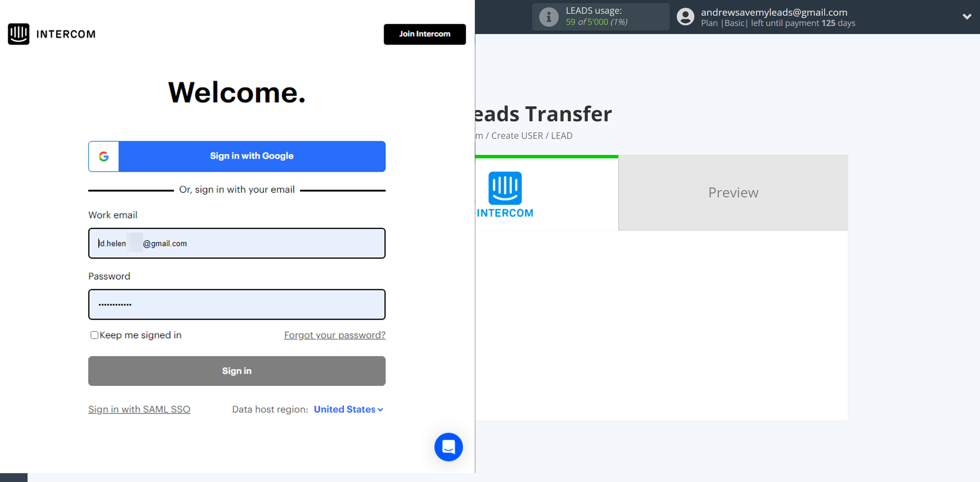The width and height of the screenshot is (980, 482).
Task: Click the Forgot your password? link
Action: [334, 335]
